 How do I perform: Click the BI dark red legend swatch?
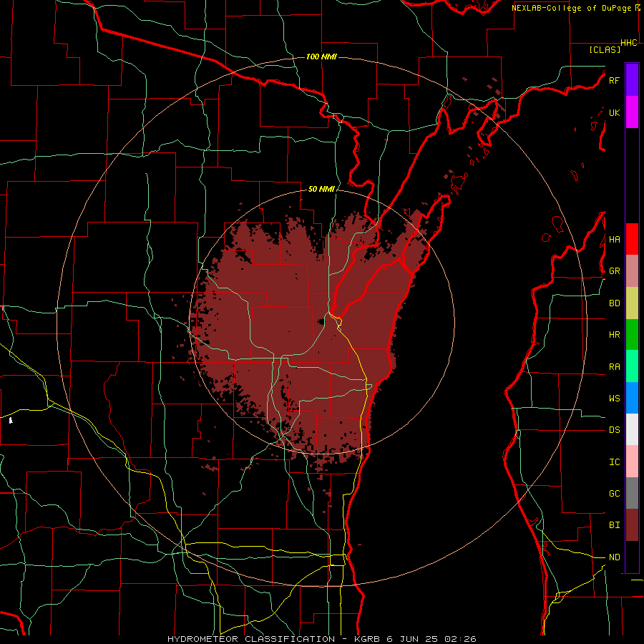[x=632, y=525]
